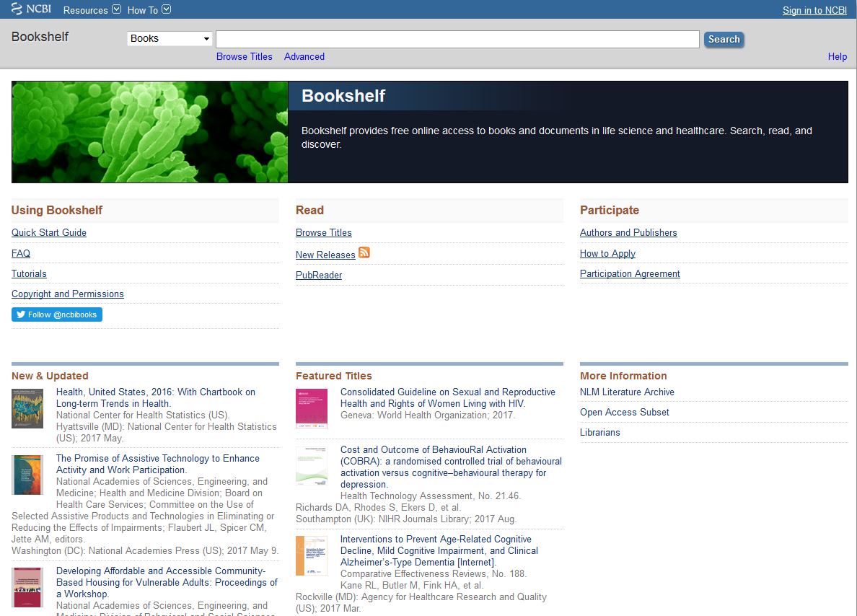Click the How To dropdown arrow icon
The height and width of the screenshot is (616, 857).
coord(166,9)
